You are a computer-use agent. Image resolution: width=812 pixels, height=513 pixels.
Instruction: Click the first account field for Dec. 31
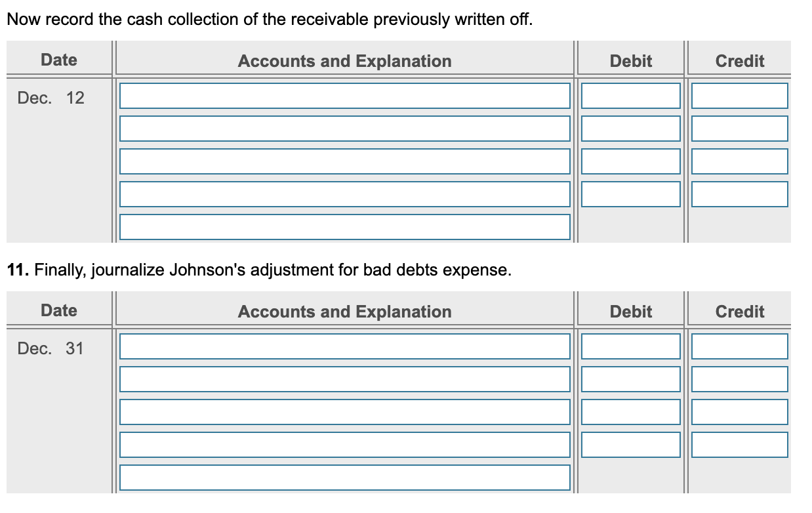coord(344,346)
